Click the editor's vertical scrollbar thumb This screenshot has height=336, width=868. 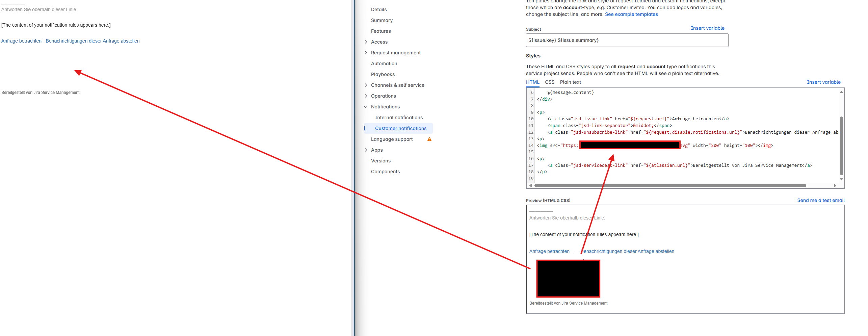pos(841,146)
